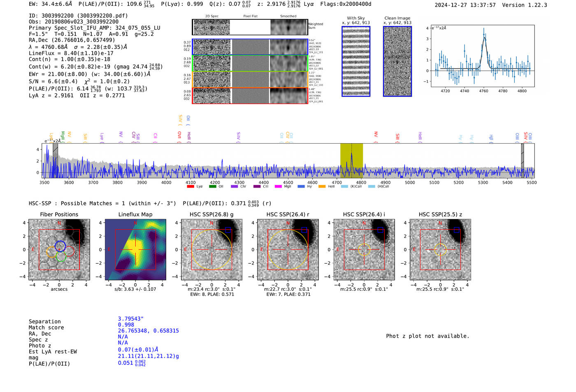Click the hatched gray band near 5460 Å

(x=523, y=160)
